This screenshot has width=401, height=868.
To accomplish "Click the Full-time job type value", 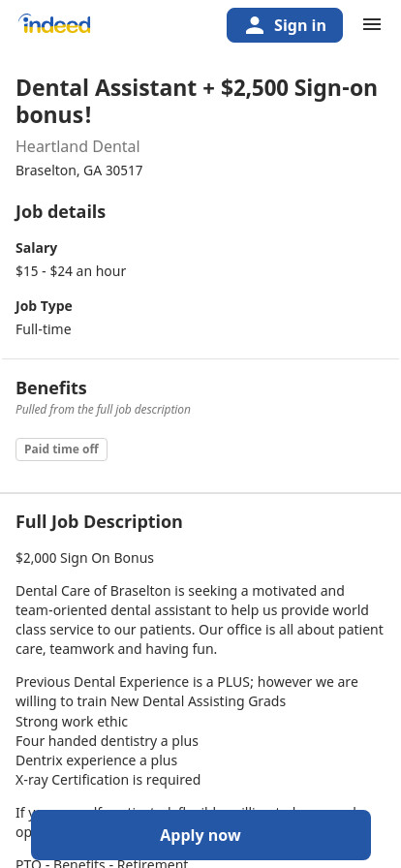I will pos(44,329).
